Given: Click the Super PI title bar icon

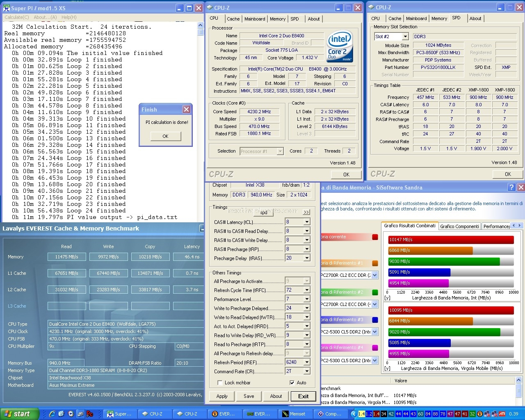Looking at the screenshot, I should click(6, 8).
